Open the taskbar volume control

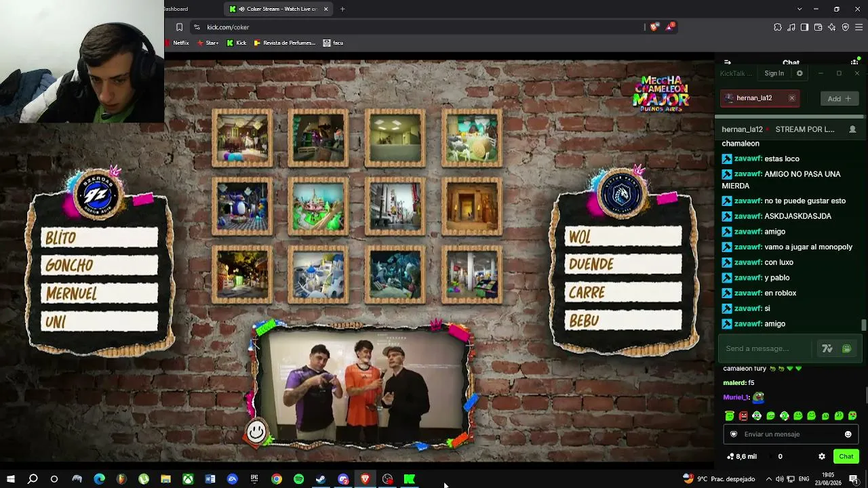click(780, 479)
